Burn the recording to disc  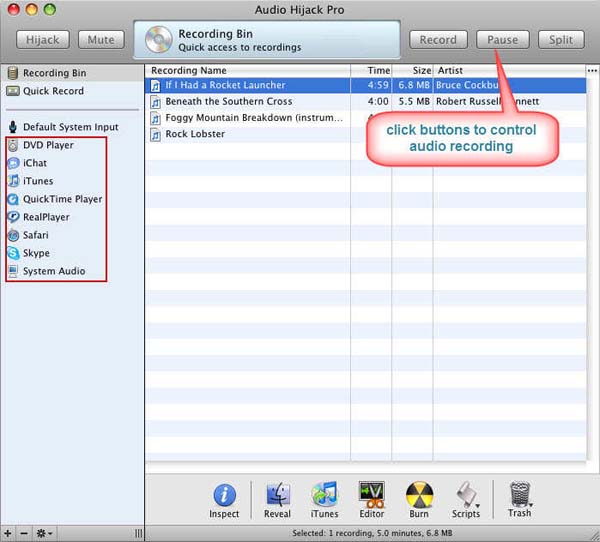click(419, 495)
